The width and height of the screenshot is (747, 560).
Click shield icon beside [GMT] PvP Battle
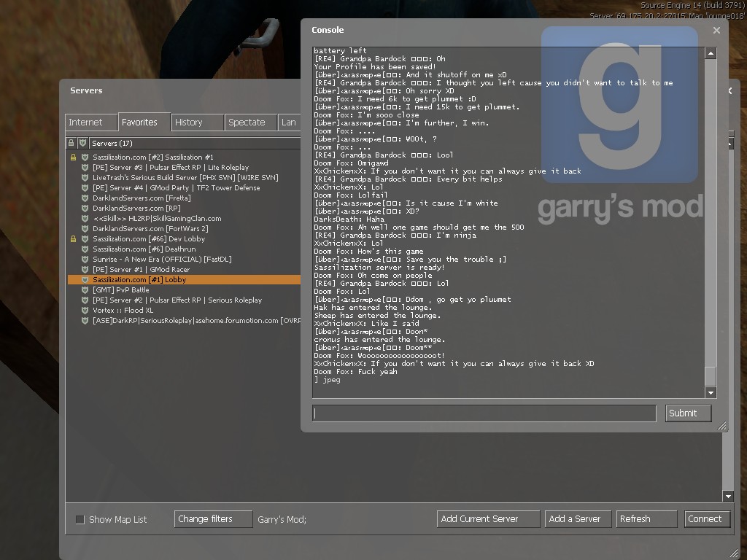point(85,290)
